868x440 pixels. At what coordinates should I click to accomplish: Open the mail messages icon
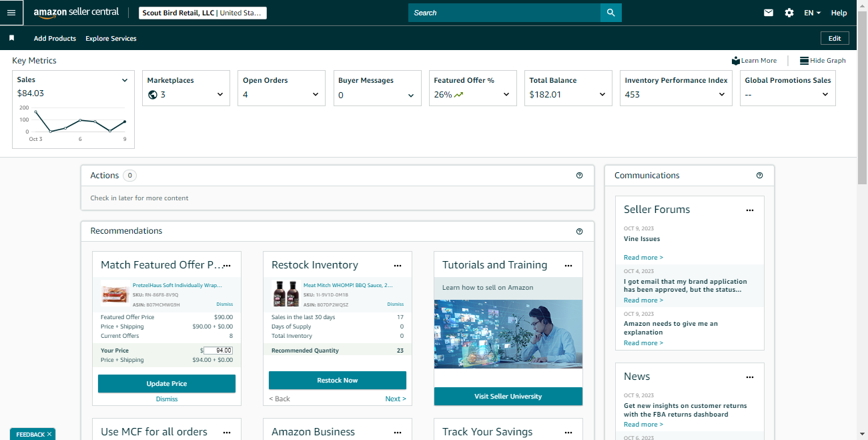pos(769,13)
